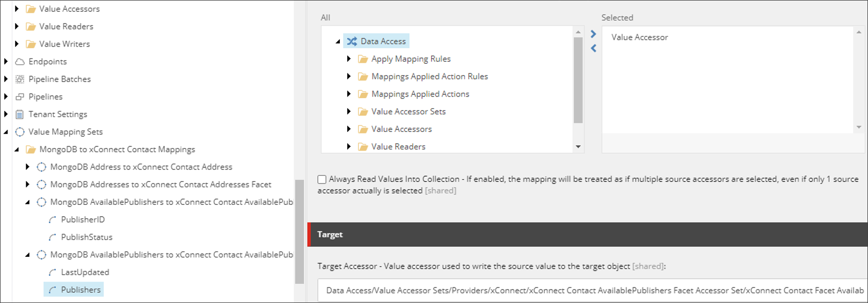The image size is (868, 303).
Task: Select Value Accessor in Selected list
Action: pos(639,38)
